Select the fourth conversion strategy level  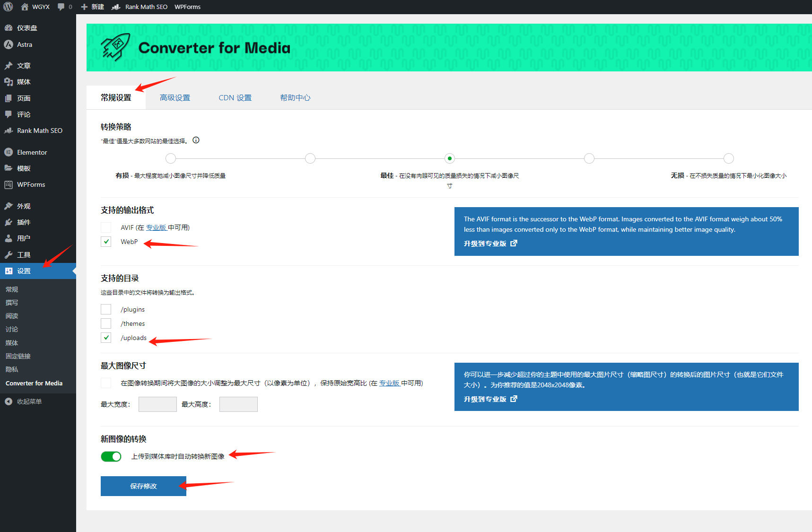pyautogui.click(x=589, y=158)
